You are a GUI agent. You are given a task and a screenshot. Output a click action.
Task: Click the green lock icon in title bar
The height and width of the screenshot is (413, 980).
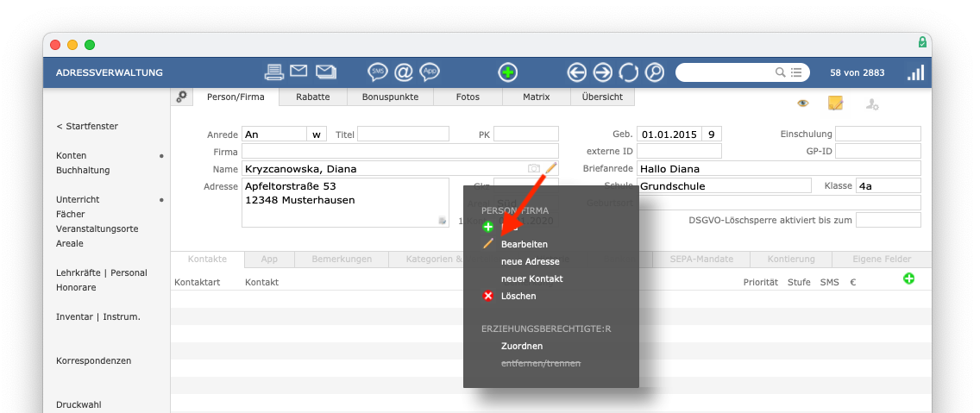(x=922, y=42)
